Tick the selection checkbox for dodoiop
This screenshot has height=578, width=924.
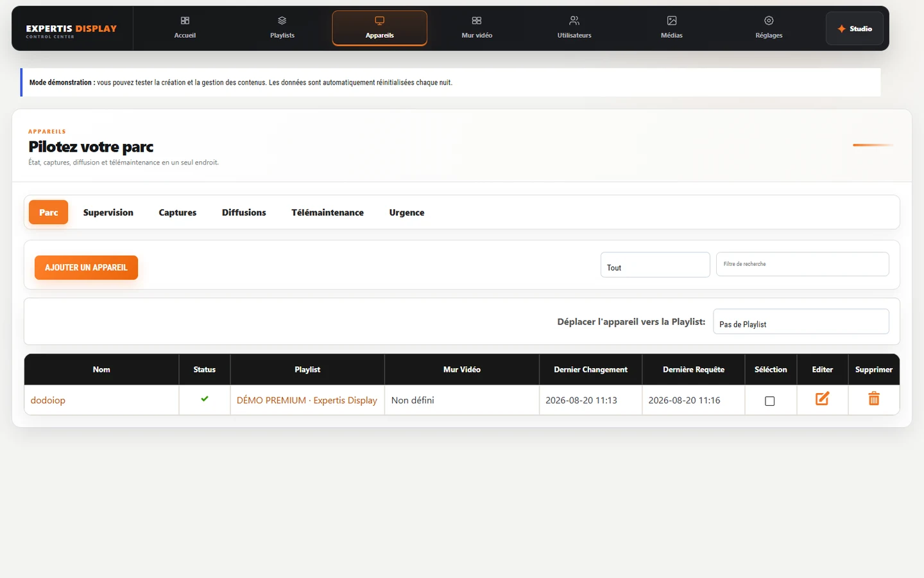click(770, 401)
